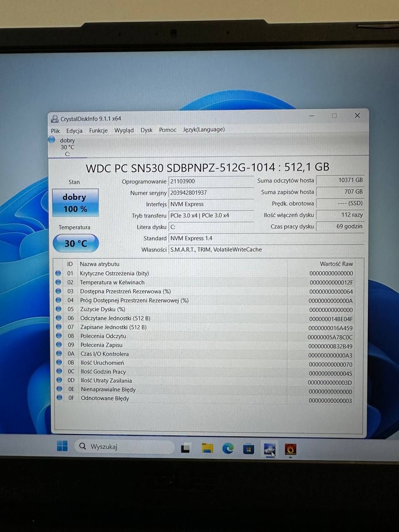The height and width of the screenshot is (532, 399).
Task: Click the serial number field 203942801937
Action: click(211, 193)
